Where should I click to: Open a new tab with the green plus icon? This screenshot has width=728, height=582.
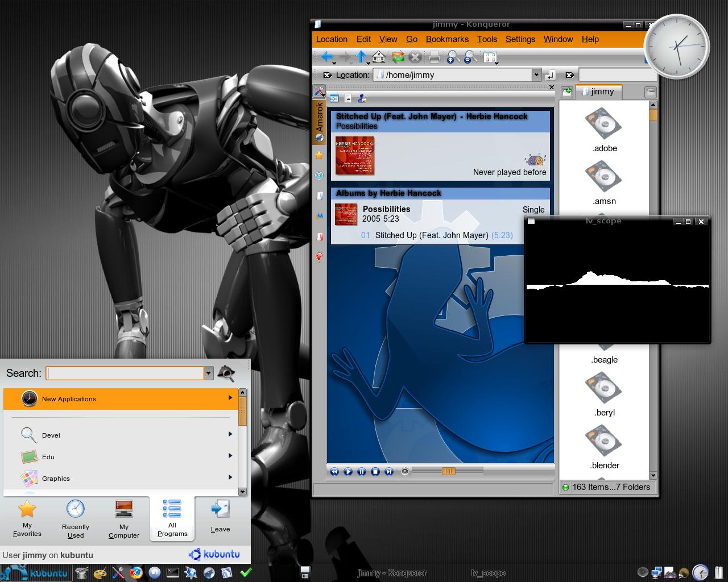pyautogui.click(x=566, y=92)
